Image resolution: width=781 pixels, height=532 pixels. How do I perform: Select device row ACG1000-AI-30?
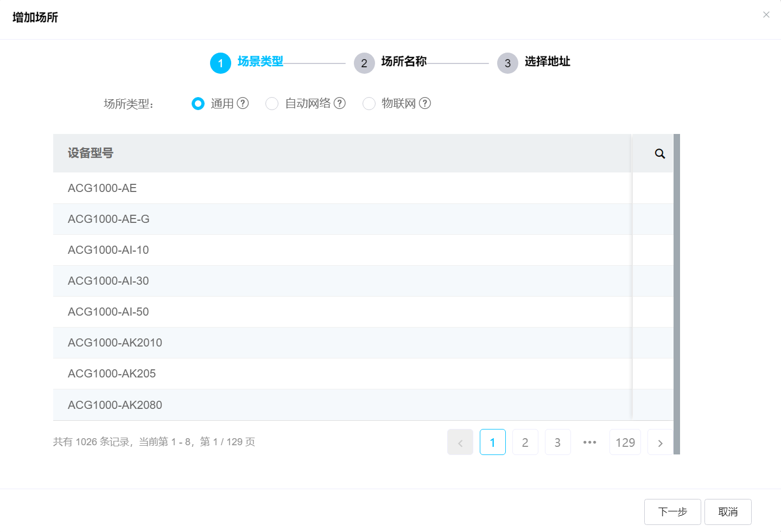[363, 281]
